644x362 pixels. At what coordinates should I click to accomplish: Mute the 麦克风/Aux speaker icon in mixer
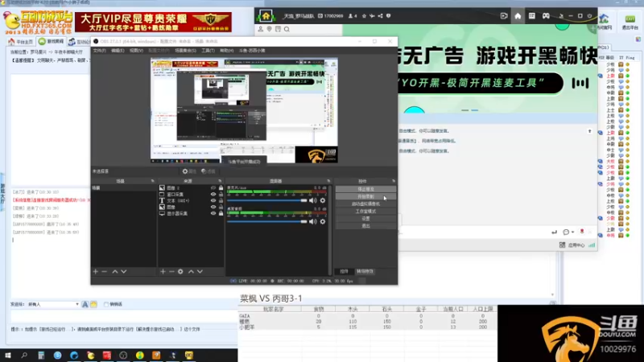coord(313,200)
